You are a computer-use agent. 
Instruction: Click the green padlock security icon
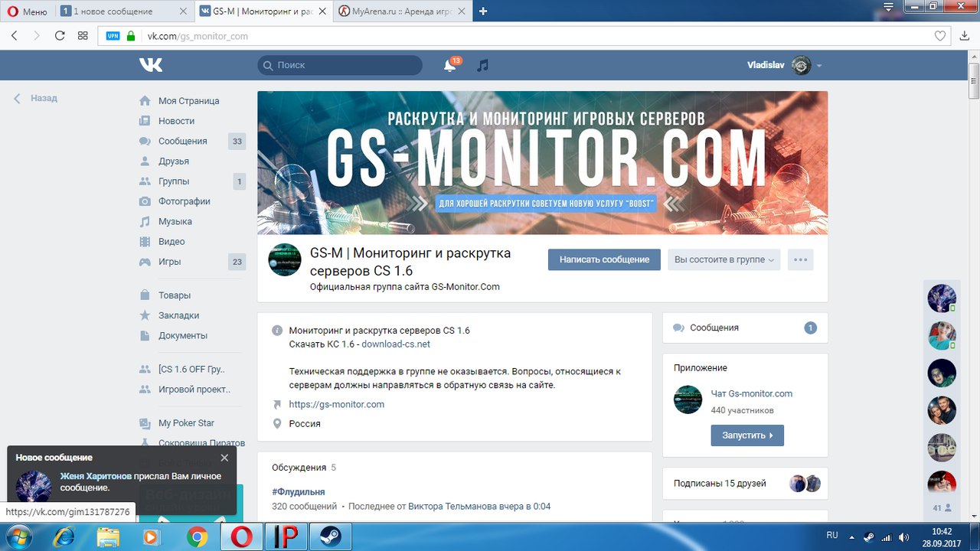pyautogui.click(x=131, y=36)
